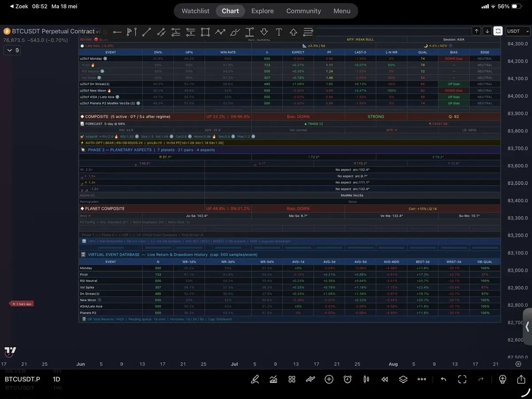Expand the right side panel handle
This screenshot has height=399, width=532.
[527, 327]
